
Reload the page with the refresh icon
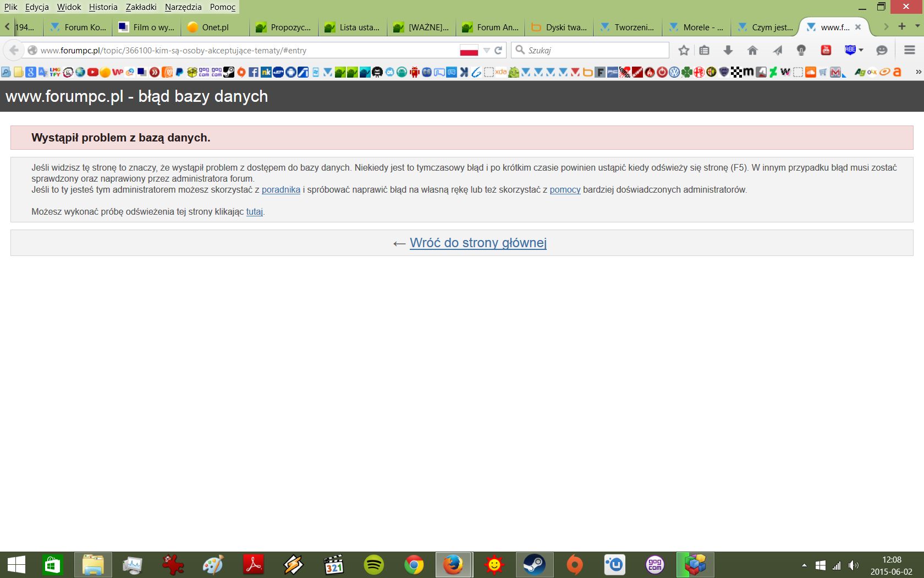[498, 51]
